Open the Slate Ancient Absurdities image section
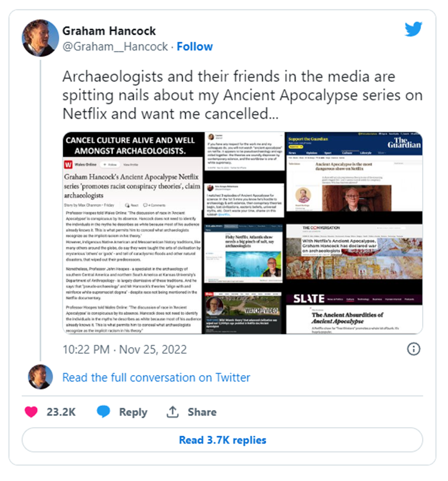This screenshot has height=481, width=448. pos(354,313)
